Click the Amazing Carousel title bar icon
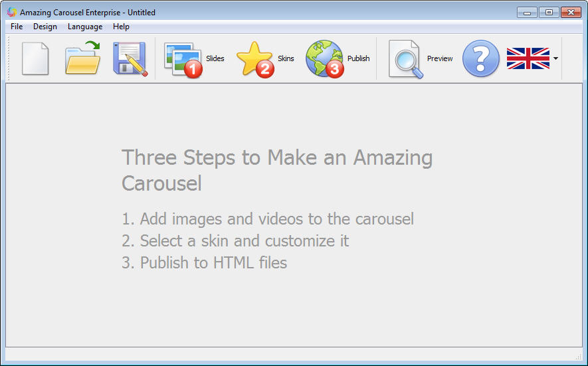Viewport: 588px width, 366px height. click(x=11, y=12)
